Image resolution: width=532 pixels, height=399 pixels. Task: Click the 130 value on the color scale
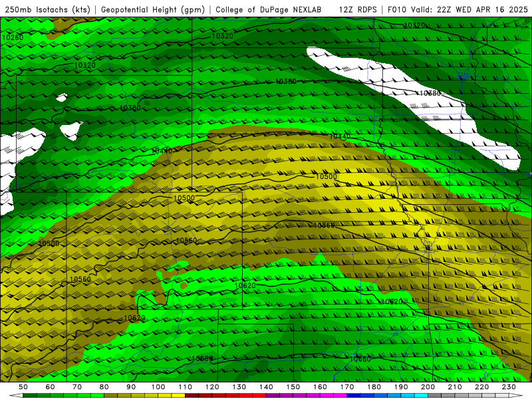239,387
